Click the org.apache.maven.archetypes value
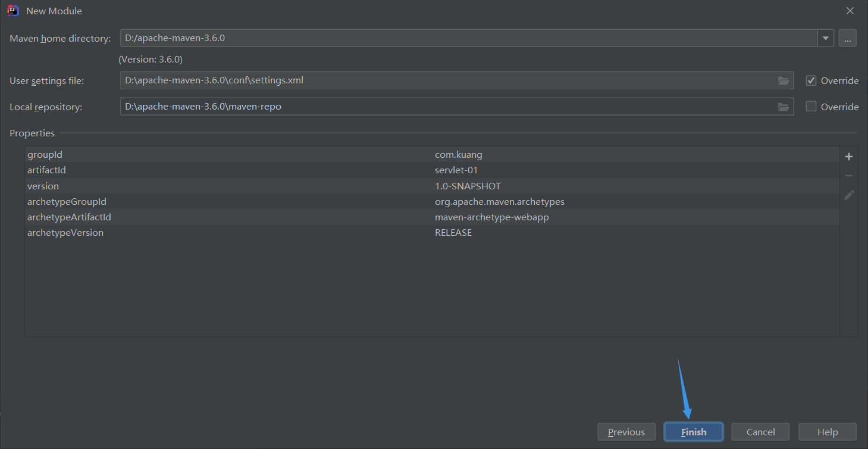The height and width of the screenshot is (449, 868). pyautogui.click(x=500, y=201)
